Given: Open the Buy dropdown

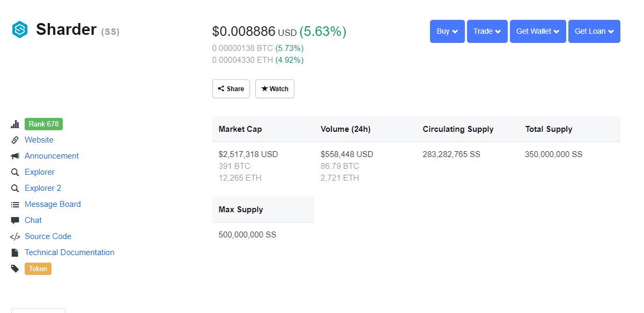Looking at the screenshot, I should 447,31.
